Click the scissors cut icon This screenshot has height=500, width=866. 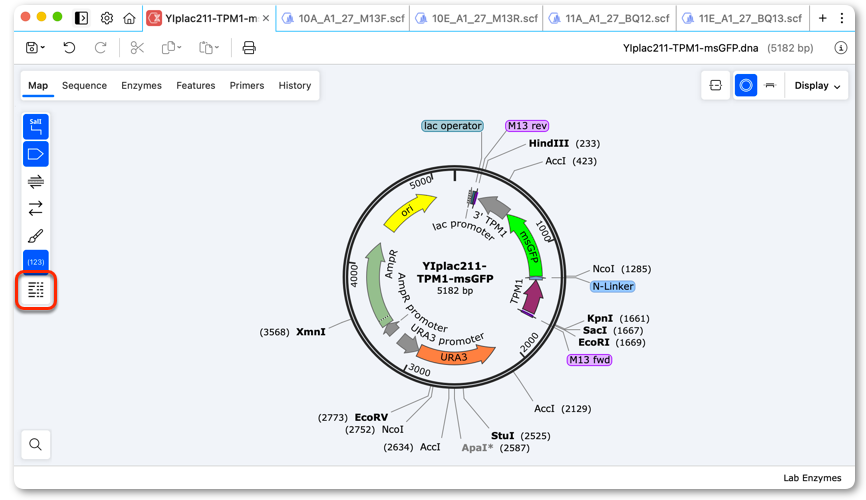(137, 48)
